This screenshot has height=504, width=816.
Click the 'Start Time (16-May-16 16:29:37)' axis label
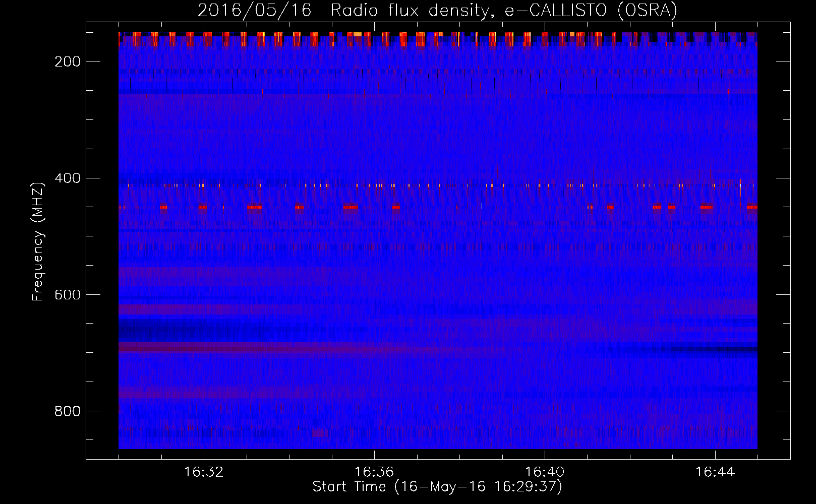437,487
